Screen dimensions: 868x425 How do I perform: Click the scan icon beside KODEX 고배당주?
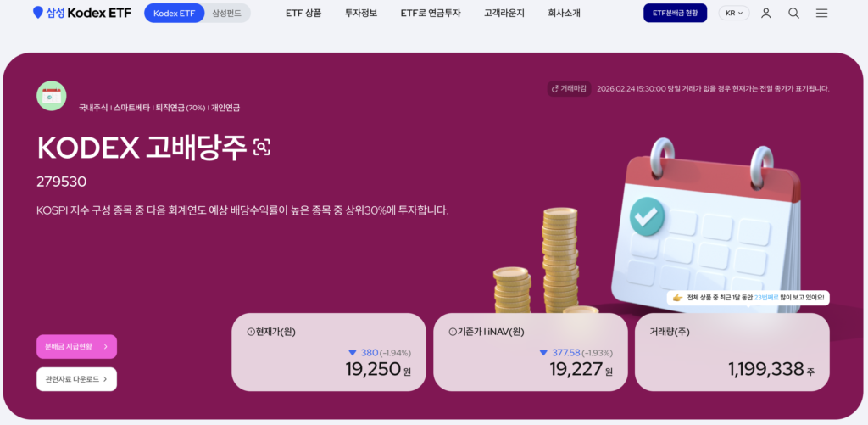[x=262, y=147]
